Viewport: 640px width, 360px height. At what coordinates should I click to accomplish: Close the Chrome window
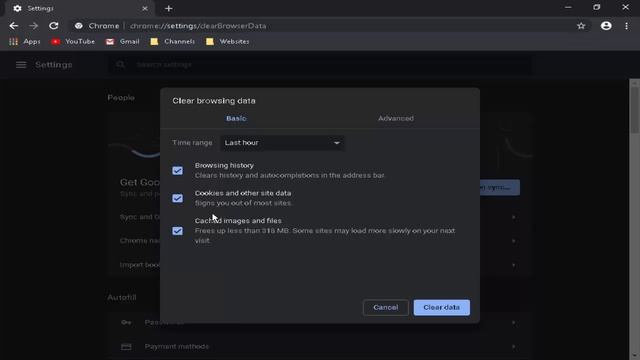pyautogui.click(x=625, y=7)
